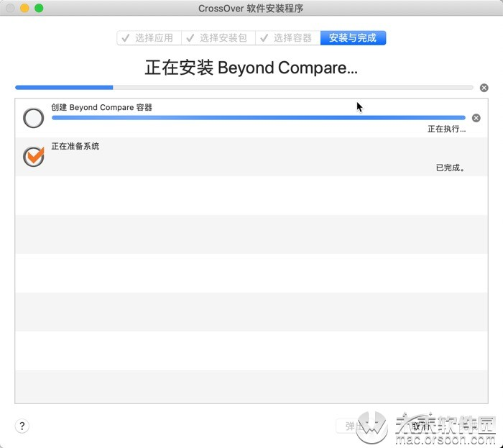503x448 pixels.
Task: Click the 正在执行... status text
Action: click(446, 129)
